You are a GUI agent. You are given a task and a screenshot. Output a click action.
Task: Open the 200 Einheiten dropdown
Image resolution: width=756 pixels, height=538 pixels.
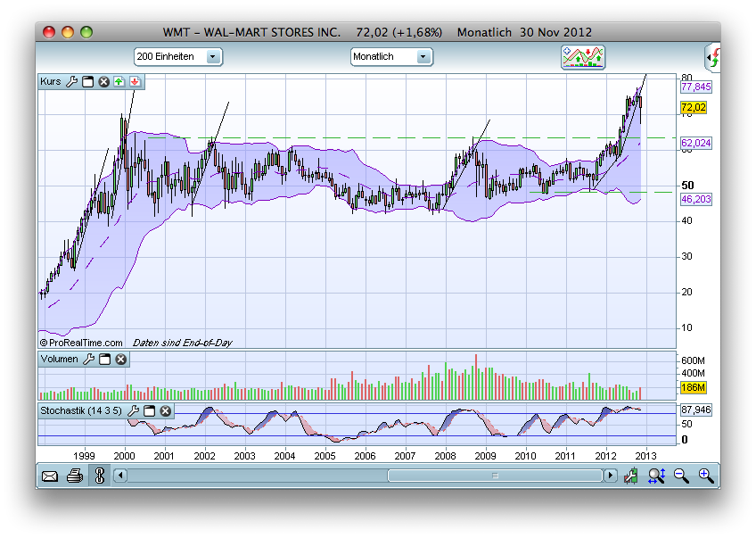(177, 57)
